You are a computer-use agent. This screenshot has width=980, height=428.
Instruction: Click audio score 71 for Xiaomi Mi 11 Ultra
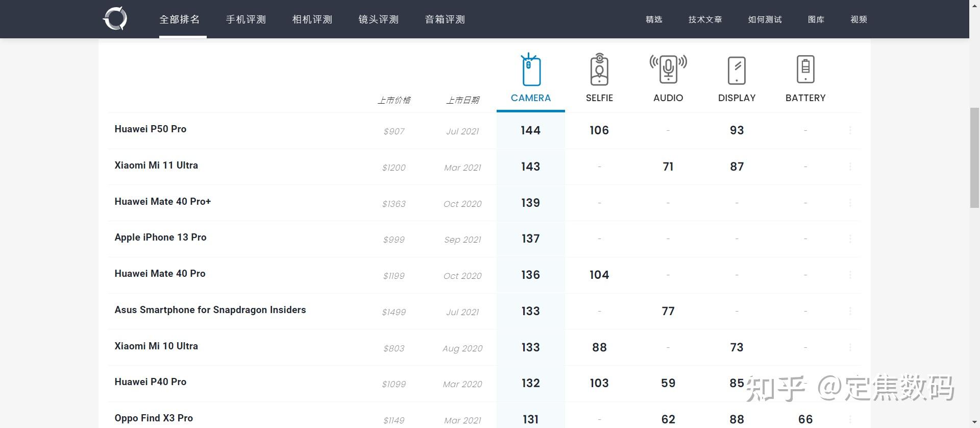click(668, 167)
